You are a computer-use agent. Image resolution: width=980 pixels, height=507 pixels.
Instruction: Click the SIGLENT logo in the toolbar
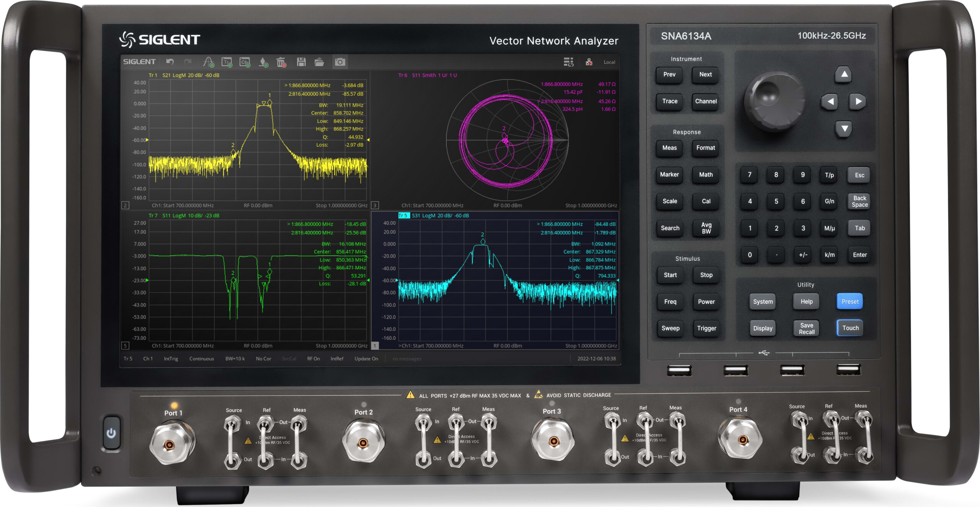[139, 62]
